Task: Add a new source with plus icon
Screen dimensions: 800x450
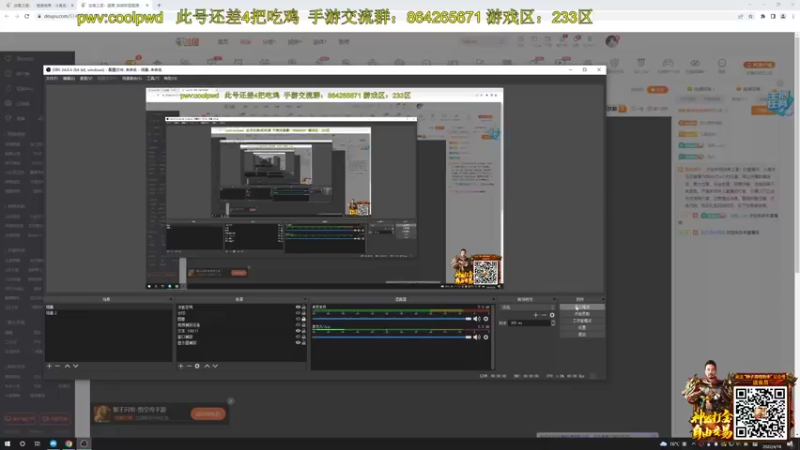Action: tap(180, 366)
